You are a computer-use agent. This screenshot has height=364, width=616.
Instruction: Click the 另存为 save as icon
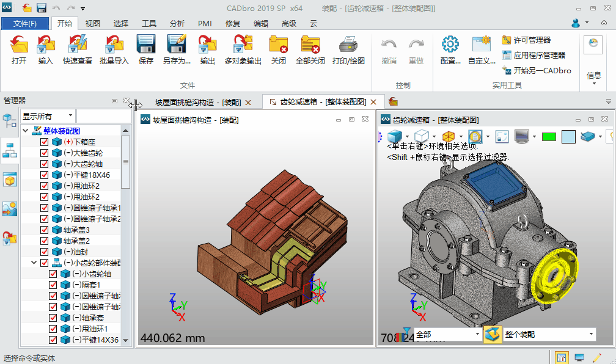coord(177,45)
